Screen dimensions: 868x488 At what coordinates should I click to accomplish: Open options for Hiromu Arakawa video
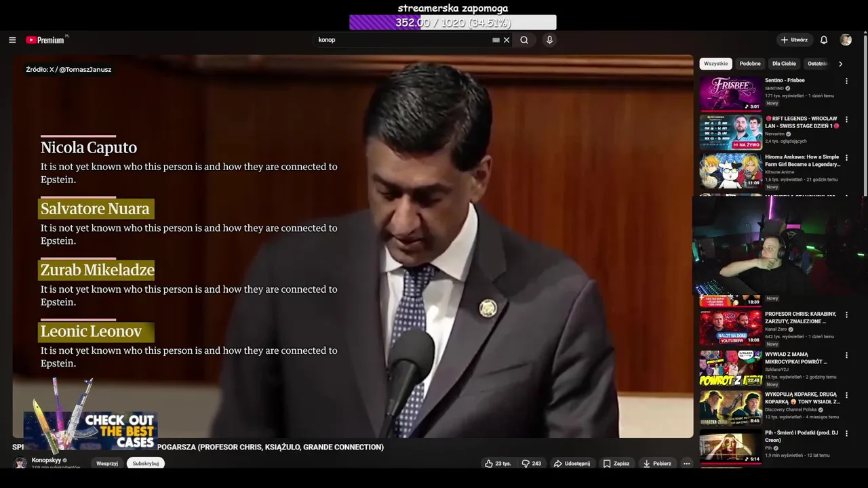point(846,158)
